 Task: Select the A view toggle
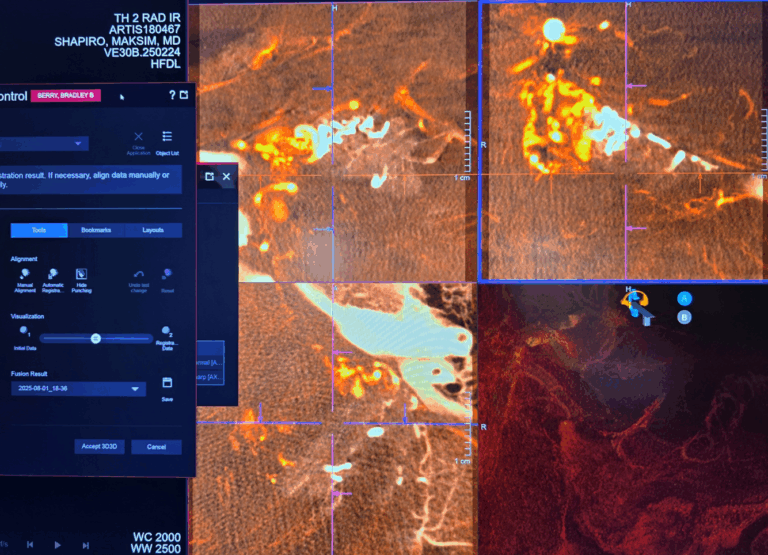[684, 298]
